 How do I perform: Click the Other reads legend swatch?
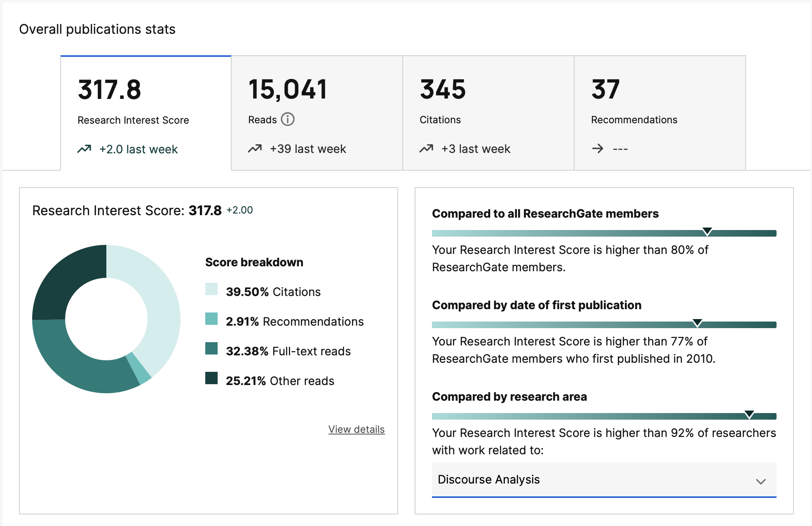coord(211,378)
